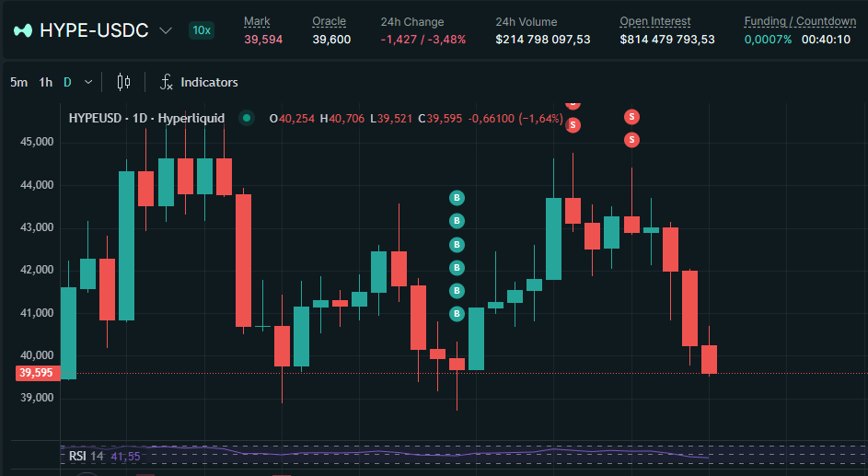Viewport: 868px width, 476px height.
Task: Click the Open Interest value $814 479 793,53
Action: coord(667,40)
